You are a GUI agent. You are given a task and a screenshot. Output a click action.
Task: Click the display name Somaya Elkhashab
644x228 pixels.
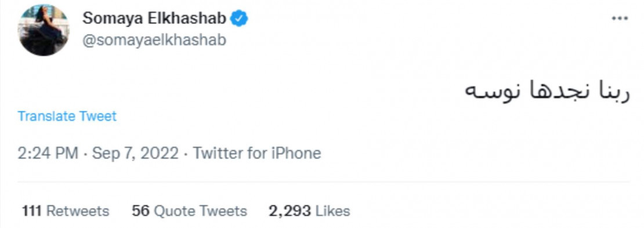[154, 19]
